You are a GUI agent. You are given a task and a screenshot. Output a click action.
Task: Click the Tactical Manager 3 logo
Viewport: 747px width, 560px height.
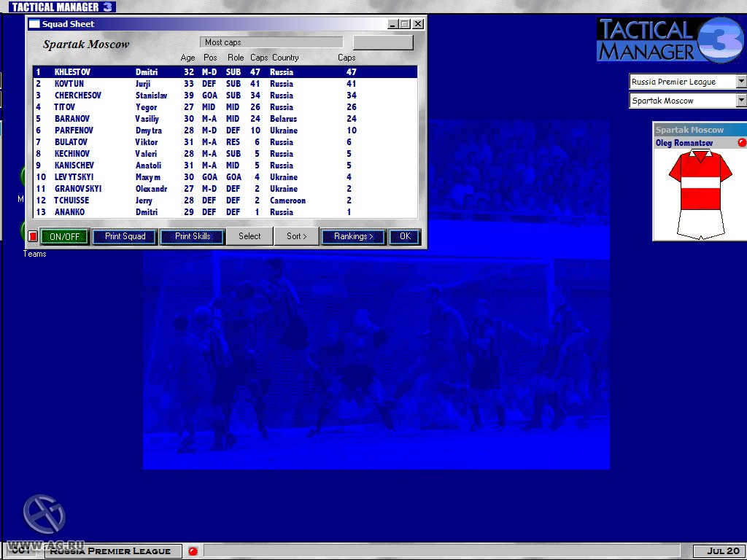671,40
